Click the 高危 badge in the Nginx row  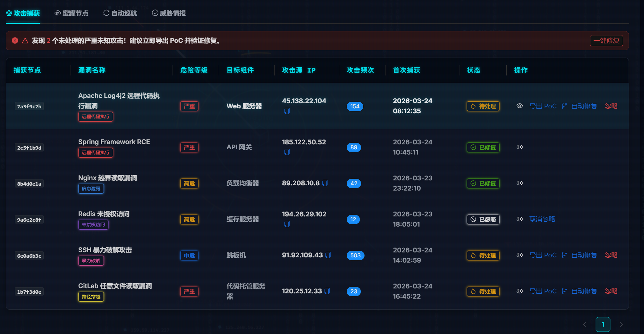[x=189, y=183]
